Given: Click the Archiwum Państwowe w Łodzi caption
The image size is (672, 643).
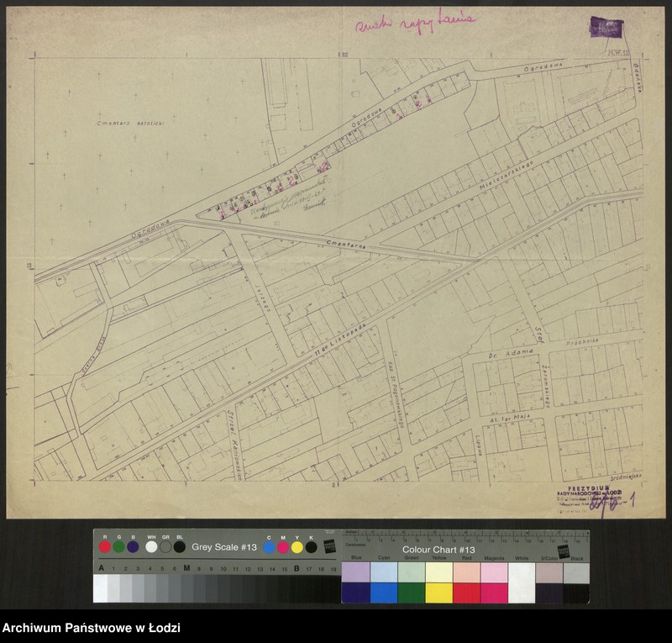Looking at the screenshot, I should 91,629.
